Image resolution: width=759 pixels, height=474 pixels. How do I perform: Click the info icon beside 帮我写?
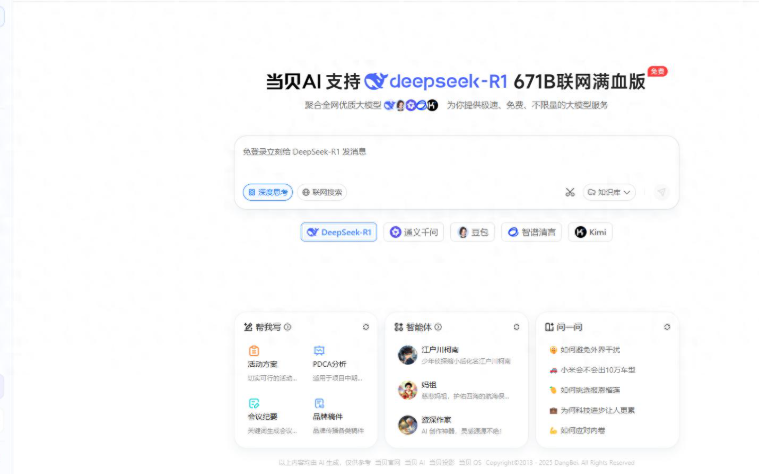[x=288, y=327]
